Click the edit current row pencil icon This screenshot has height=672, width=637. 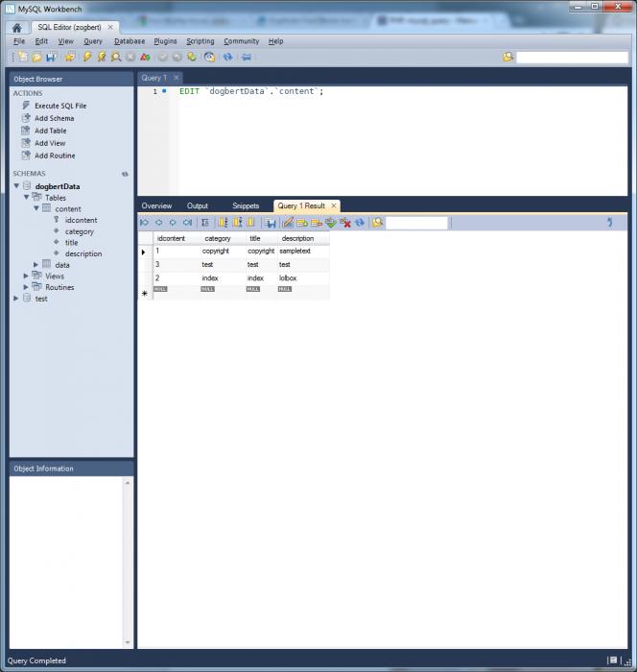[x=288, y=223]
